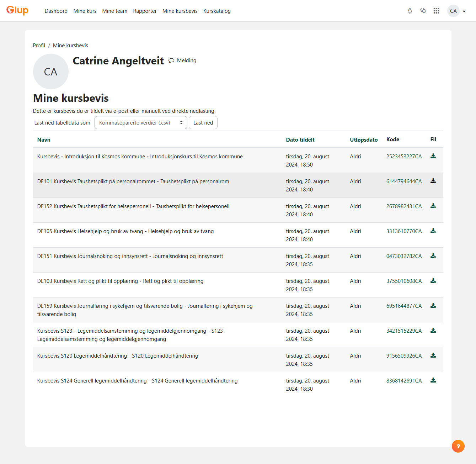Click the Last ned button

(203, 123)
